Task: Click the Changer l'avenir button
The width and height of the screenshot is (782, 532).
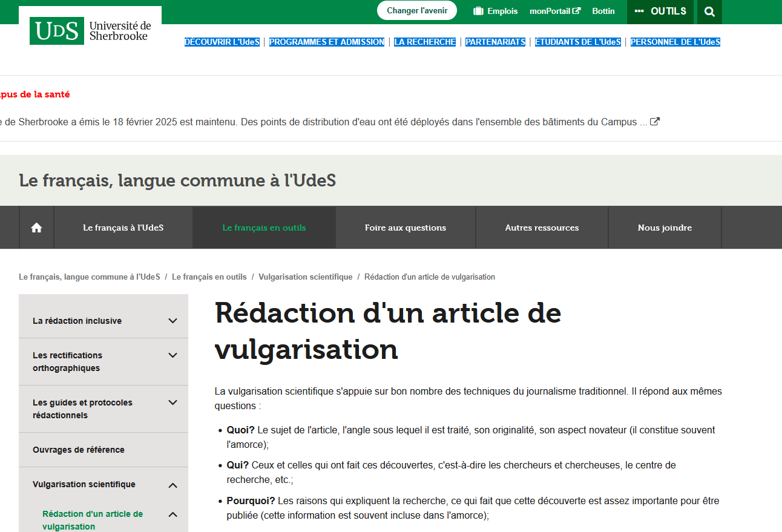Action: point(417,10)
